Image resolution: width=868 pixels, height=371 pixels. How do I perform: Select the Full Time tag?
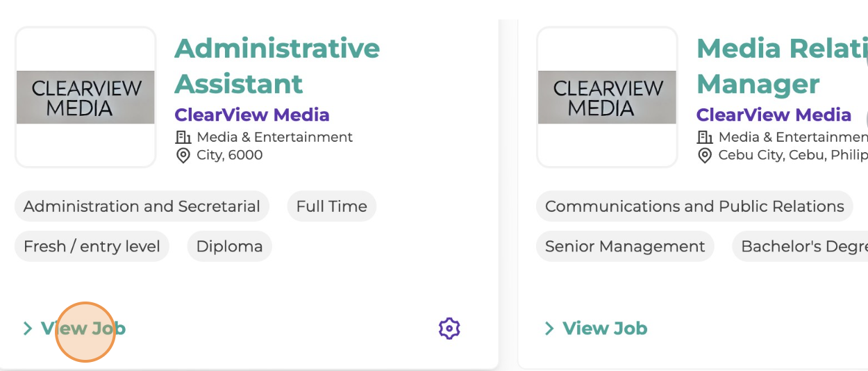[x=331, y=206]
